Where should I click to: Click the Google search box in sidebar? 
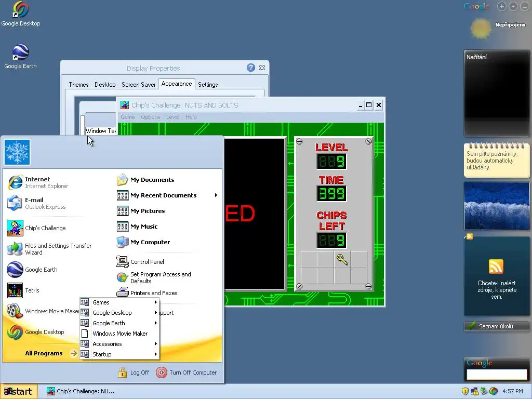click(x=496, y=374)
